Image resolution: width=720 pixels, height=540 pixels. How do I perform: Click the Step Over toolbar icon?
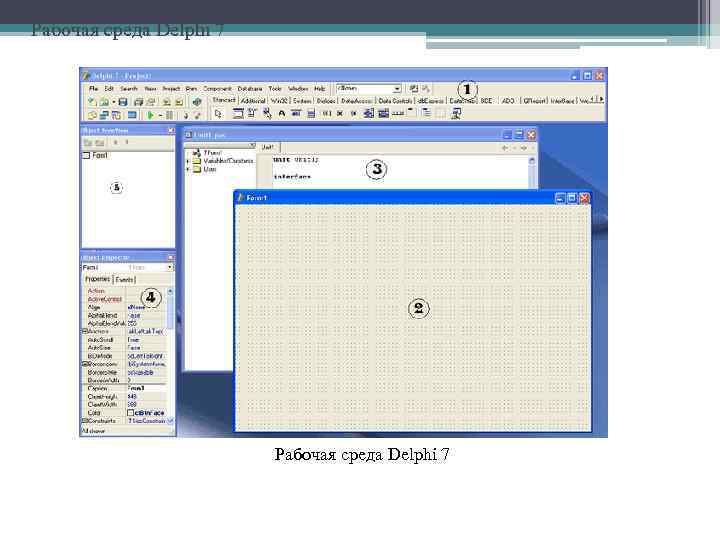[197, 115]
